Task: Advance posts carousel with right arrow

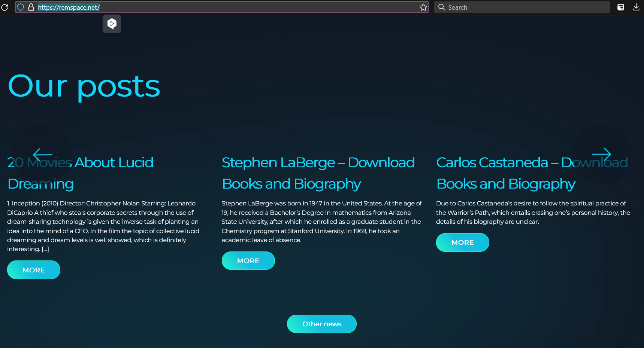Action: pyautogui.click(x=601, y=154)
